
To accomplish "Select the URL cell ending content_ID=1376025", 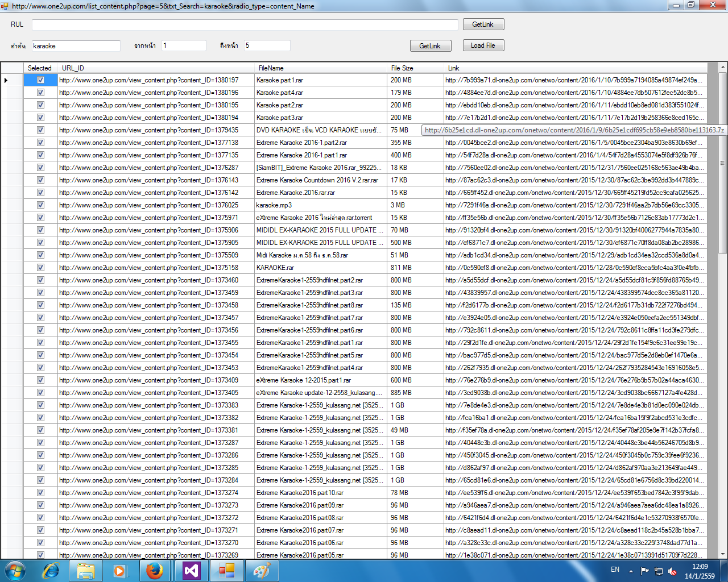I will coord(156,205).
